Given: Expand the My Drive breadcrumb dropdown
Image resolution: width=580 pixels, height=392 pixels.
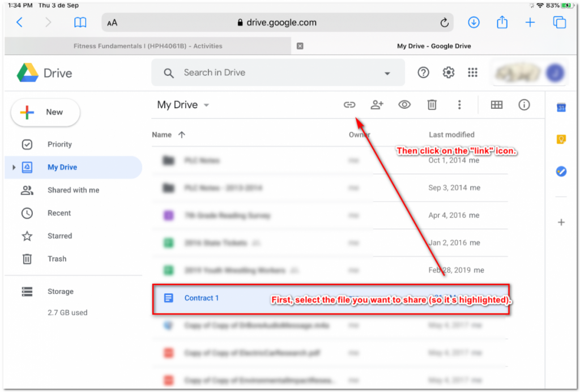Looking at the screenshot, I should tap(206, 105).
